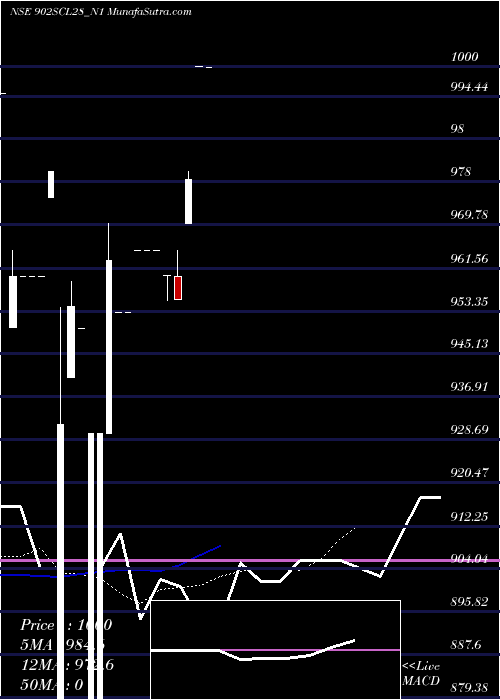Click the MACD inset chart panel
Screen dimensions: 500x700
point(275,650)
